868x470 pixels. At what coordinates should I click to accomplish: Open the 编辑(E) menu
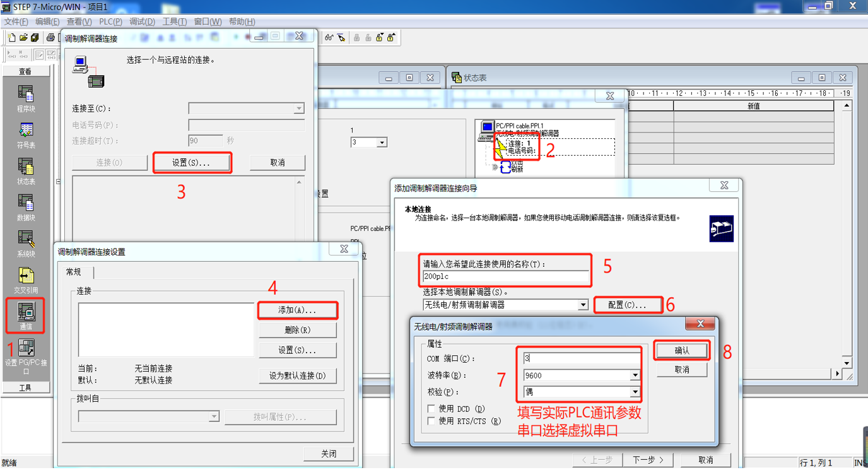pyautogui.click(x=47, y=21)
